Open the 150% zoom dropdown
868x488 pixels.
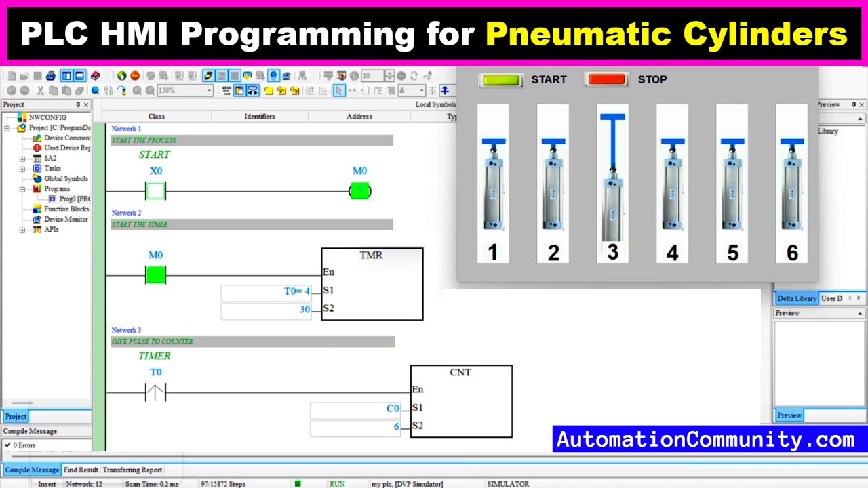point(209,90)
